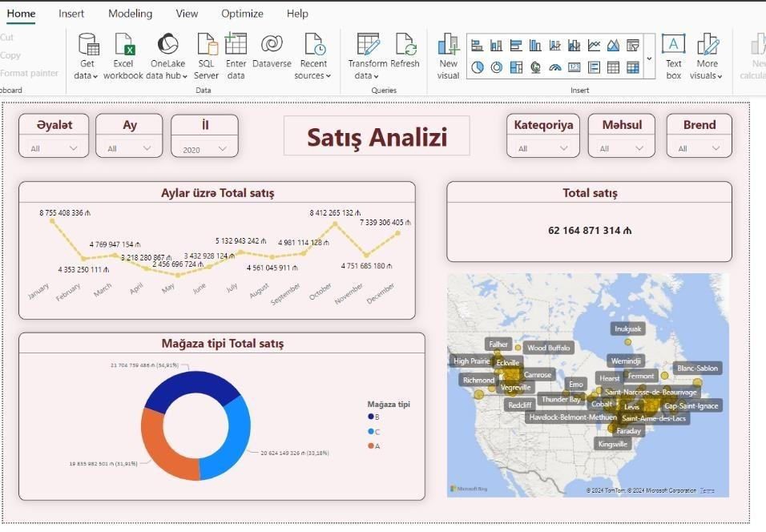Insert a Text box
Screen dimensions: 766x532
pos(674,56)
